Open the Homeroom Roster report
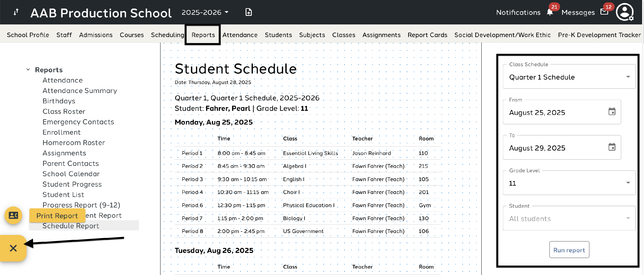The image size is (644, 275). coord(73,143)
